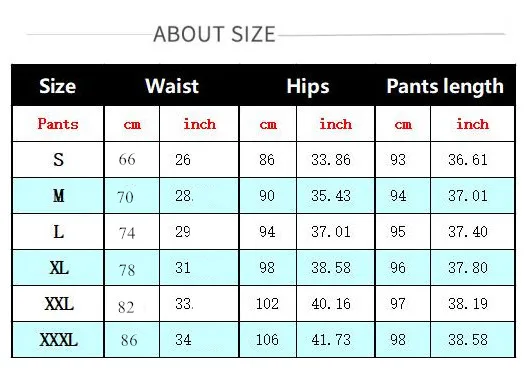Click the L size row label
This screenshot has height=368, width=527.
58,232
